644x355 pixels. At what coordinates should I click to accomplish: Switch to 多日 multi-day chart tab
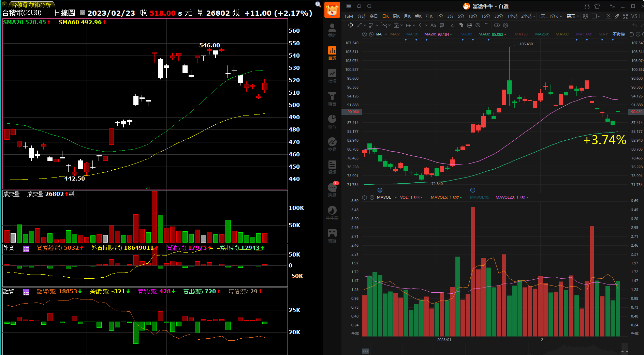click(x=374, y=16)
